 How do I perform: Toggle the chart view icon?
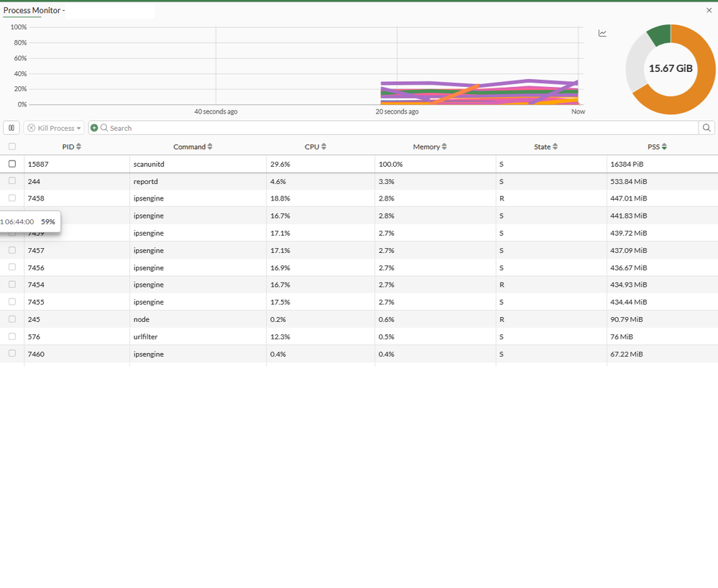click(x=602, y=34)
